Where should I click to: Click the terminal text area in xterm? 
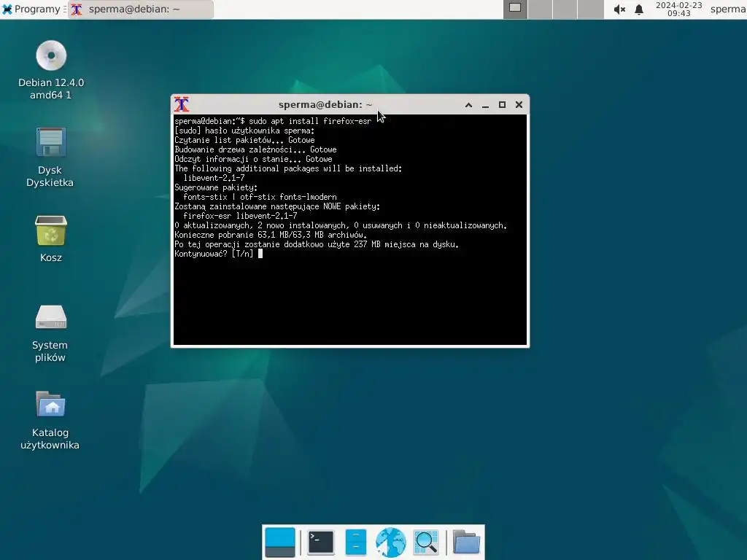350,230
